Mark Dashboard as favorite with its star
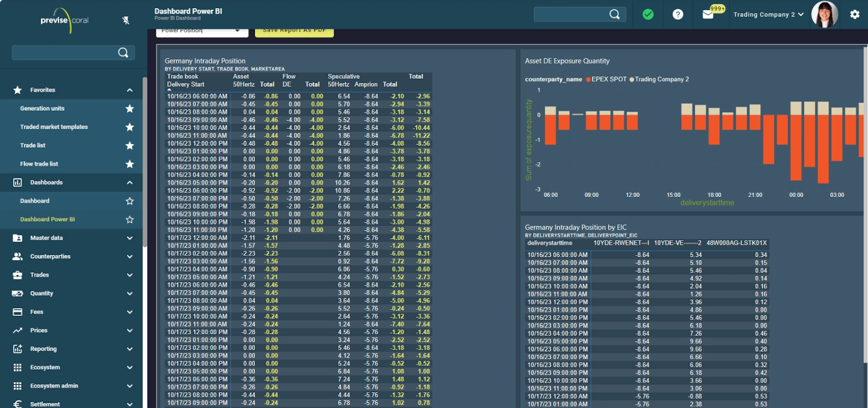Image resolution: width=868 pixels, height=408 pixels. (x=130, y=201)
